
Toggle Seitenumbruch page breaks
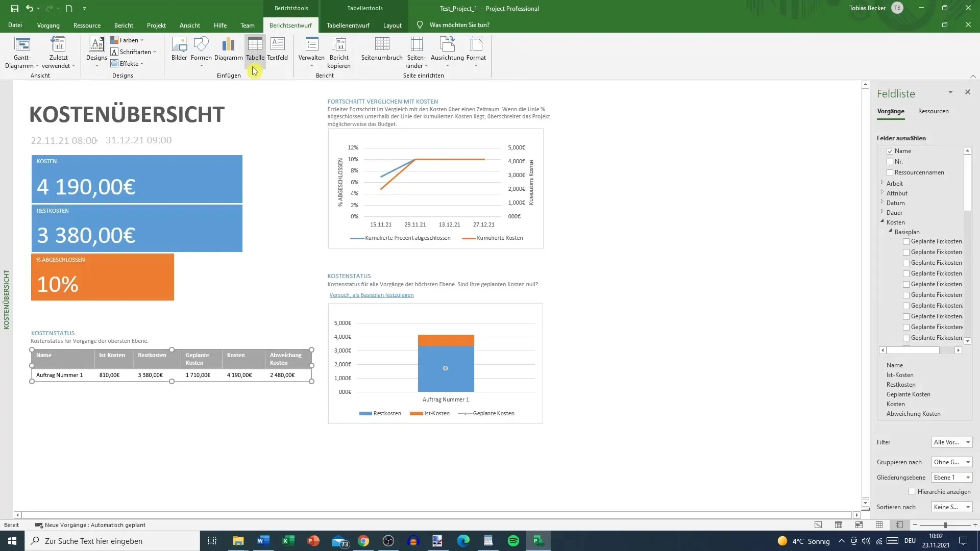(382, 49)
